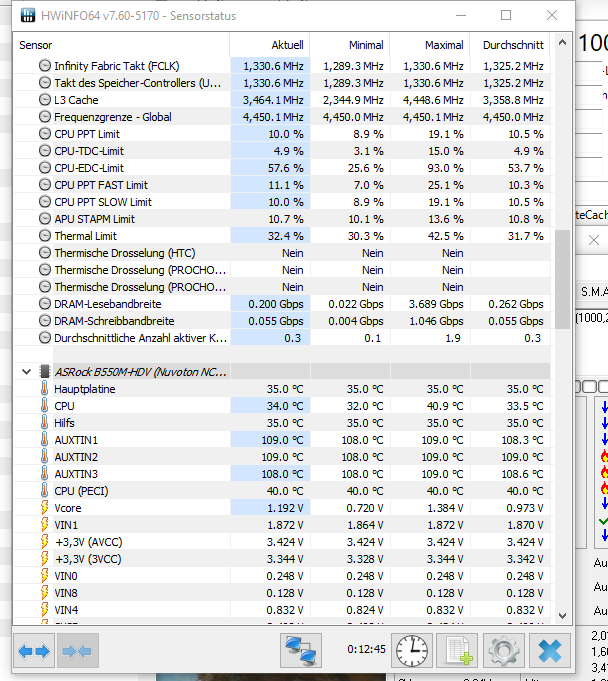This screenshot has width=608, height=681.
Task: Click CPU-EDC-Limit maximal value 93.0 %
Action: 446,168
